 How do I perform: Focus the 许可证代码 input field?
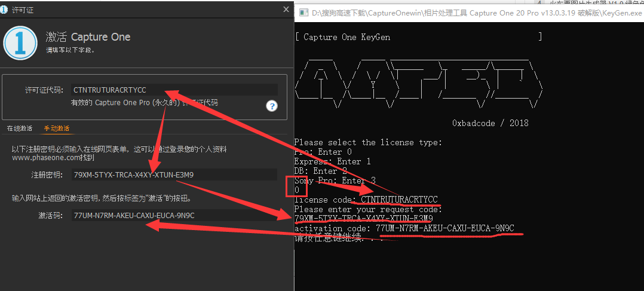click(x=174, y=90)
